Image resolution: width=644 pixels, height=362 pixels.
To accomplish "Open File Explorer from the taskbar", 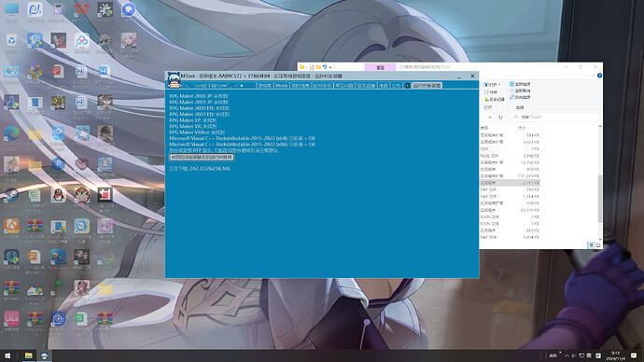I will 28,355.
